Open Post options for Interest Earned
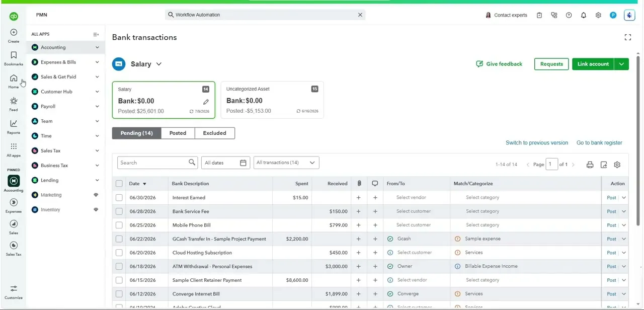This screenshot has width=644, height=310. (x=624, y=198)
